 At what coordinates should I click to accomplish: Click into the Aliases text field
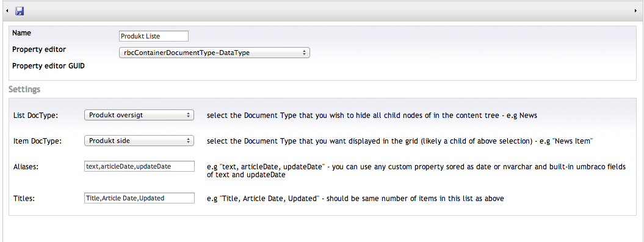(139, 166)
